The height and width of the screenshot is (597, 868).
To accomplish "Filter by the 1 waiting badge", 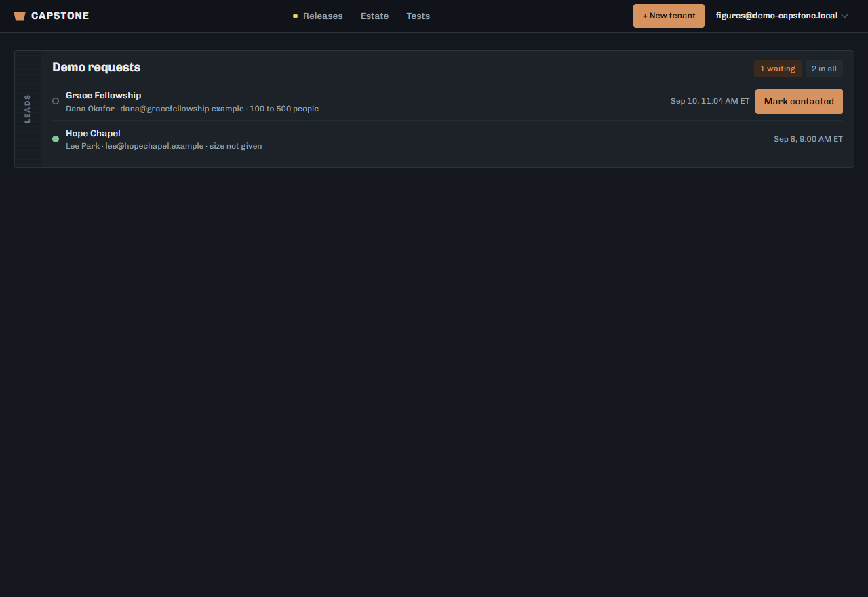I will (777, 69).
